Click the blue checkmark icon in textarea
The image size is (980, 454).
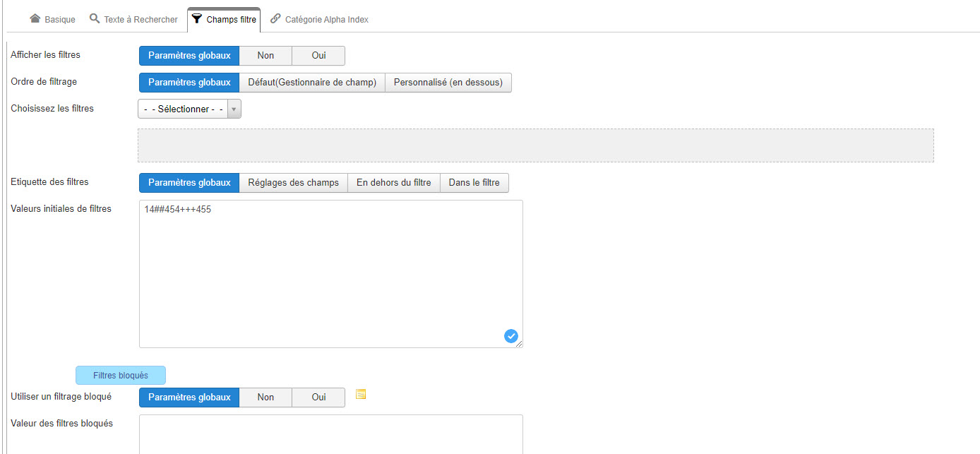coord(511,336)
